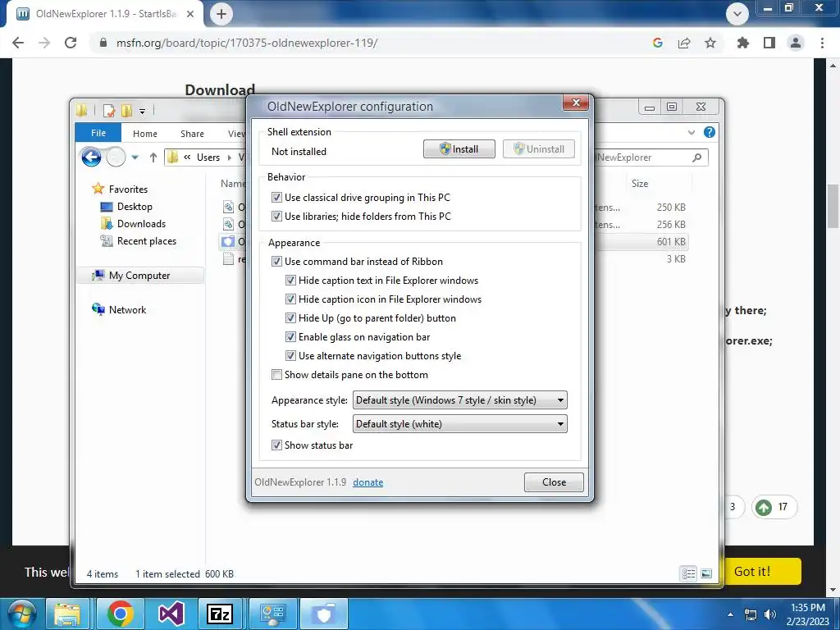Open Chrome three-dot menu
Image resolution: width=840 pixels, height=630 pixels.
pos(822,43)
